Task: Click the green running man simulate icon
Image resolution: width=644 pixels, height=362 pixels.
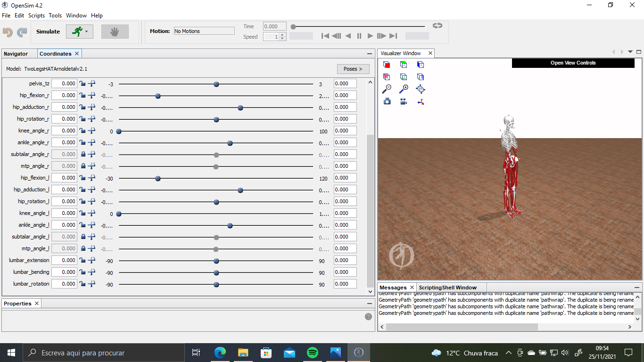Action: pos(77,32)
